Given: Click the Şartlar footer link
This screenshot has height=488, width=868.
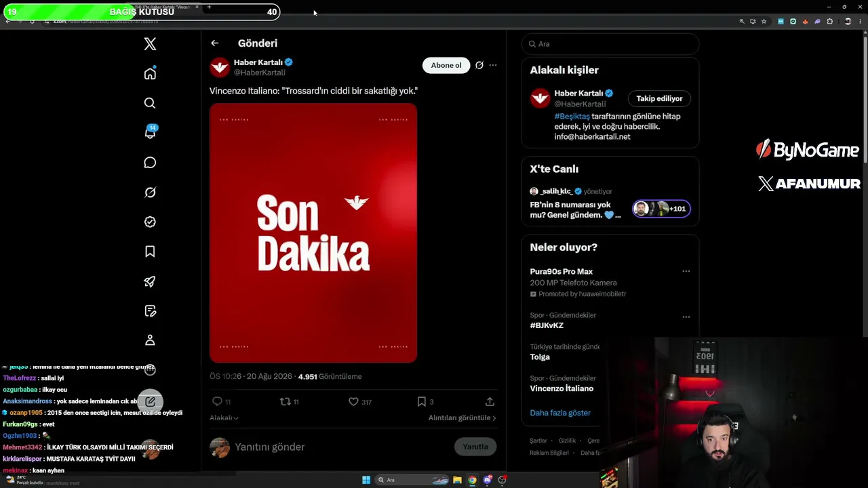Looking at the screenshot, I should 538,441.
